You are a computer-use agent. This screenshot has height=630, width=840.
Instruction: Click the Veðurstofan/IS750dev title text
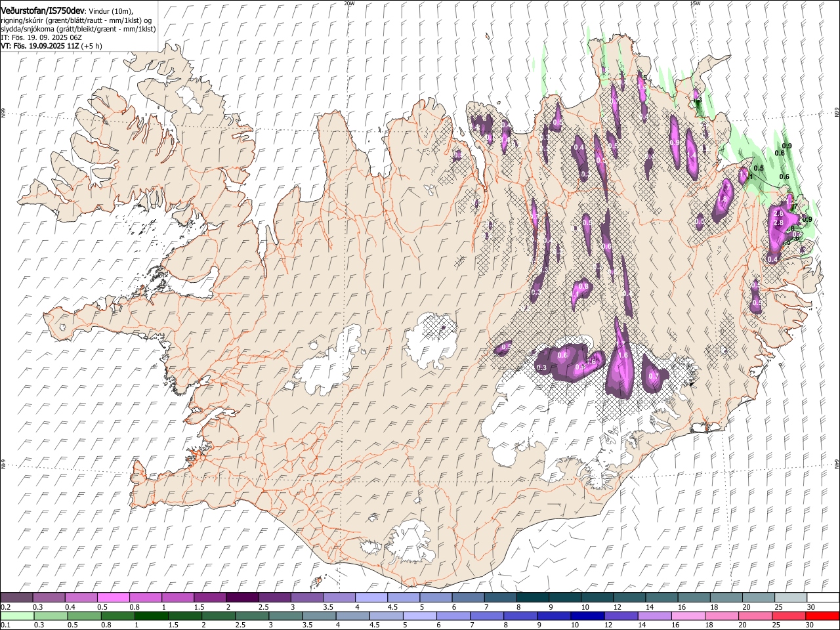(x=43, y=10)
